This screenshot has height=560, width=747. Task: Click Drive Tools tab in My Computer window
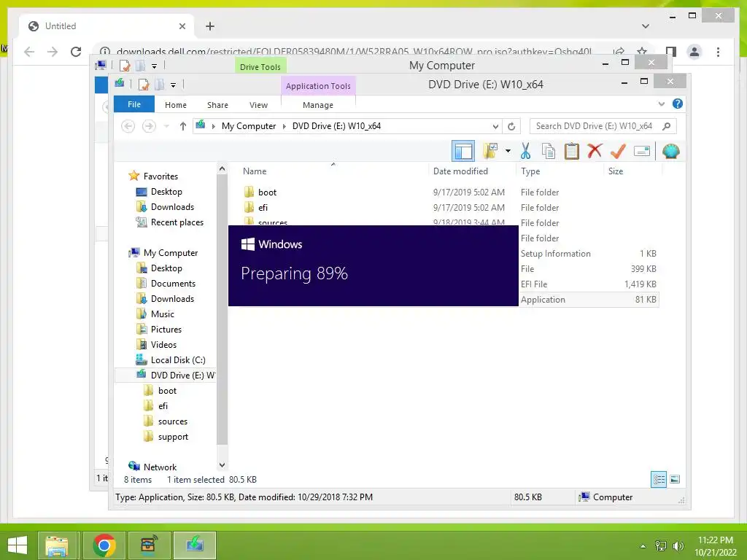coord(260,66)
